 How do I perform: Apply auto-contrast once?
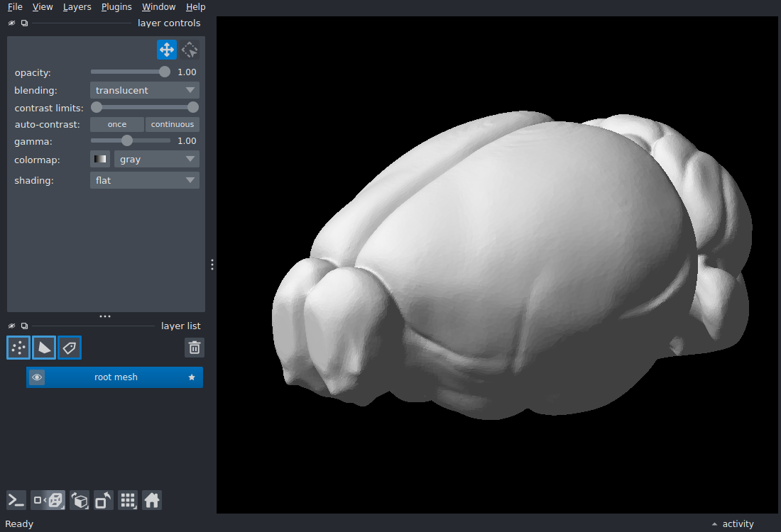tap(117, 124)
